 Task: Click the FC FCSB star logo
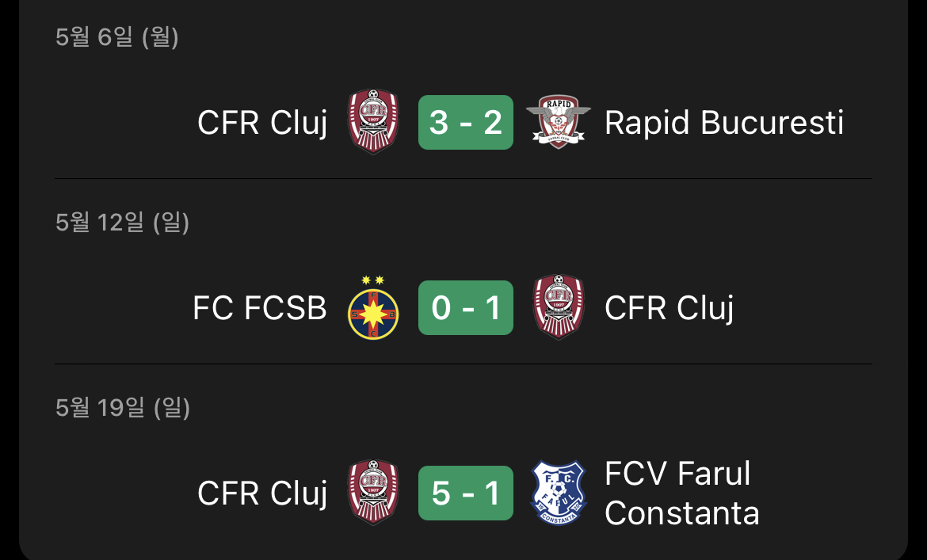[373, 307]
